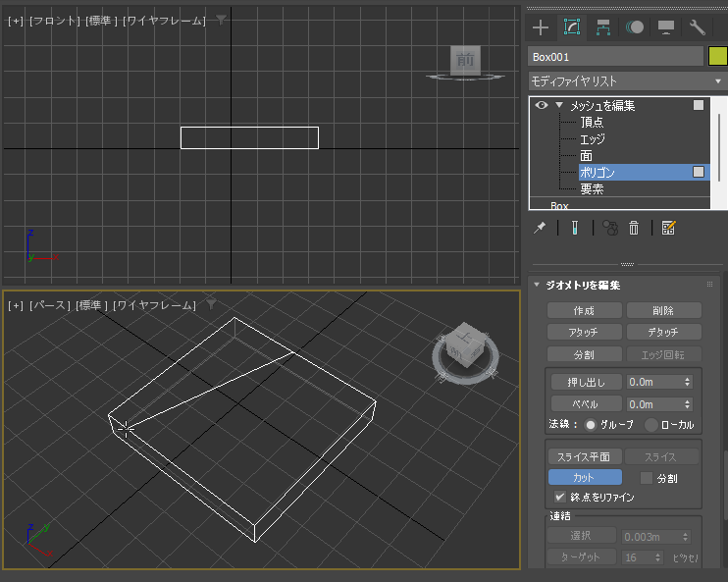Image resolution: width=728 pixels, height=582 pixels.
Task: Select the 面 sub-object level
Action: (586, 156)
